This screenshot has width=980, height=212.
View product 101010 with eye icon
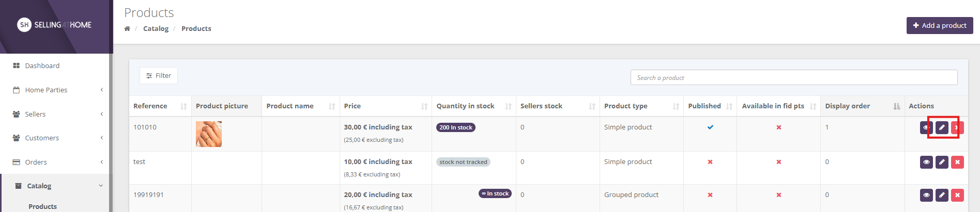tap(926, 127)
